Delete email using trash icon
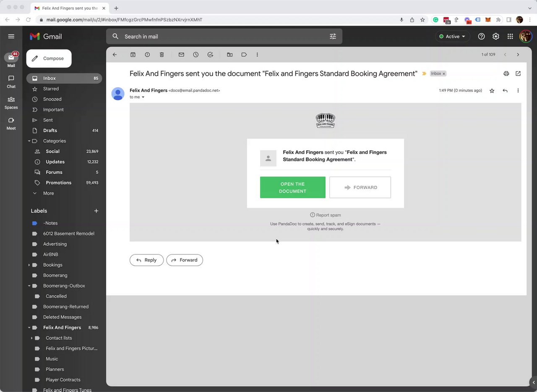537x392 pixels. [x=162, y=55]
